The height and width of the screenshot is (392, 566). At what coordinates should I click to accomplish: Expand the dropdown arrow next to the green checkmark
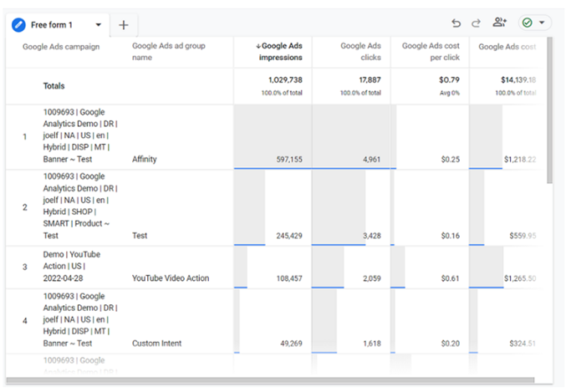coord(542,23)
